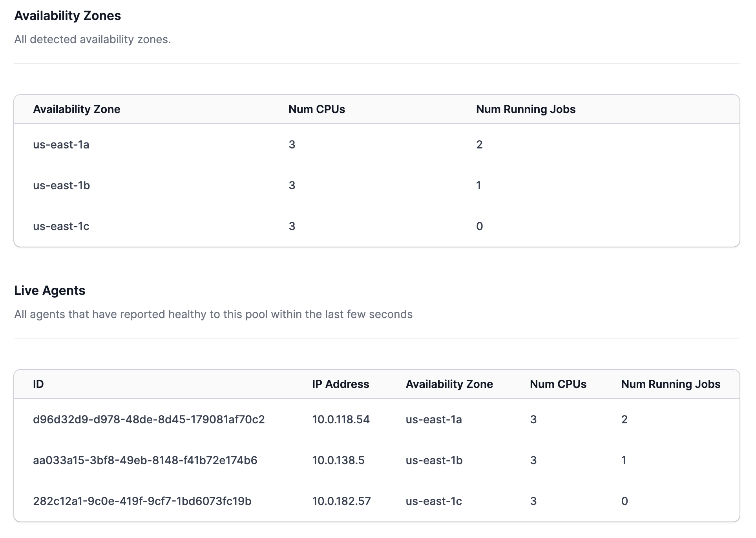
Task: Click Num Running Jobs header in zones table
Action: pyautogui.click(x=526, y=109)
